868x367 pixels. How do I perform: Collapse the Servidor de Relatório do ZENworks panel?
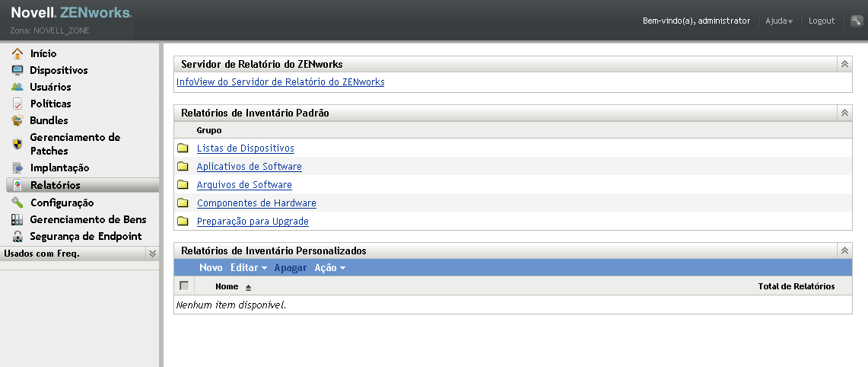(844, 65)
